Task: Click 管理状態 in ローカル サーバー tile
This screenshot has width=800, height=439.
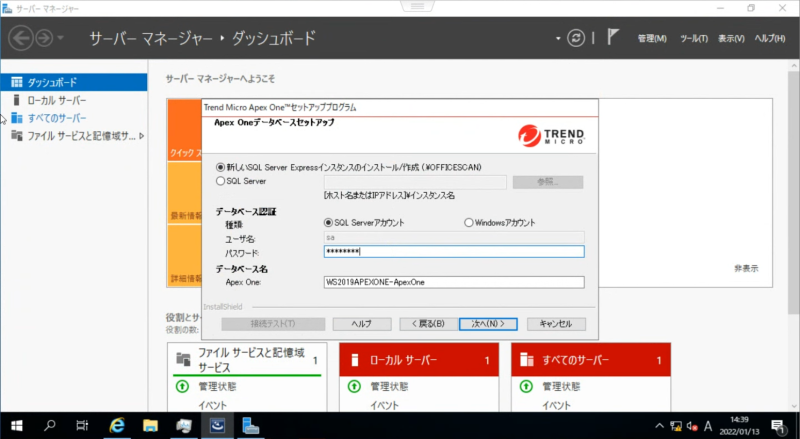Action: click(389, 386)
